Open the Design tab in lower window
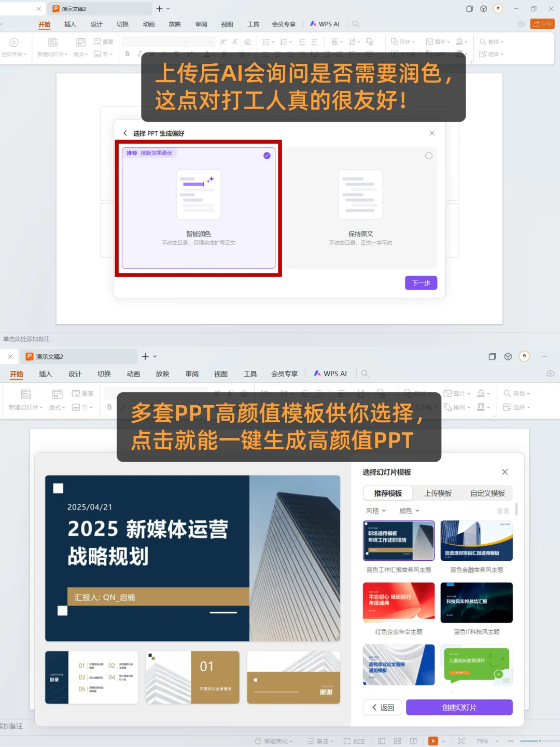 point(75,374)
